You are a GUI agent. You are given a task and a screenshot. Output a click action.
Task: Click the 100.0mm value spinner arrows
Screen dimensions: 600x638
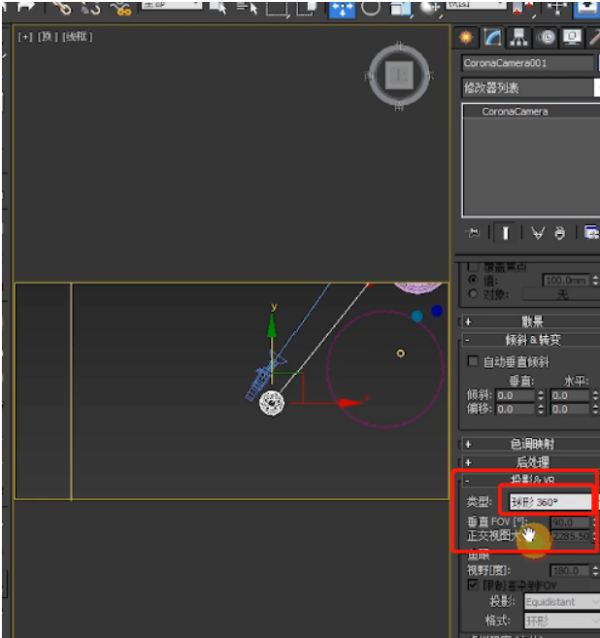[x=596, y=280]
